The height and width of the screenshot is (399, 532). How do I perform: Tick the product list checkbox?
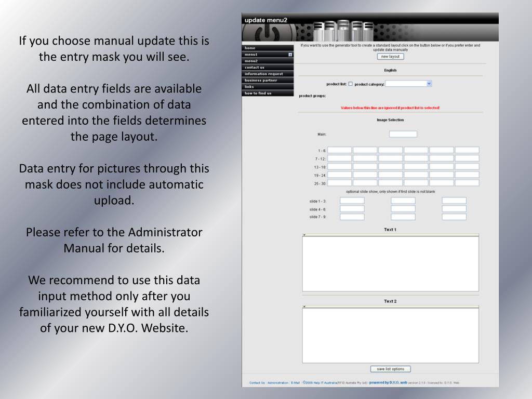(x=351, y=84)
